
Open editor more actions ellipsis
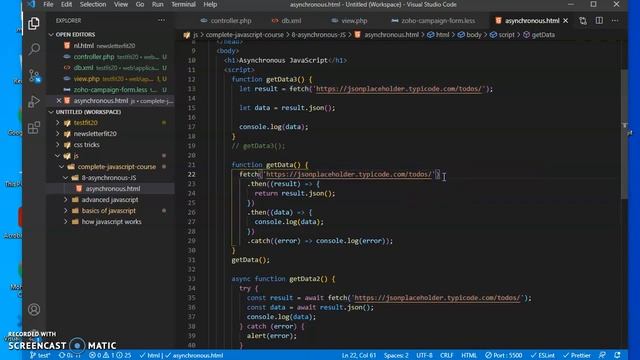pos(615,20)
